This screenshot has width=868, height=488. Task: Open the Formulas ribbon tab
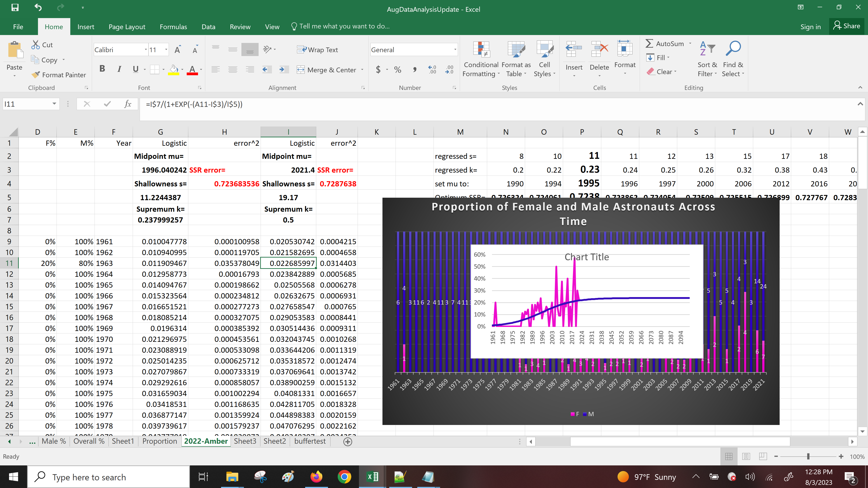pos(173,27)
